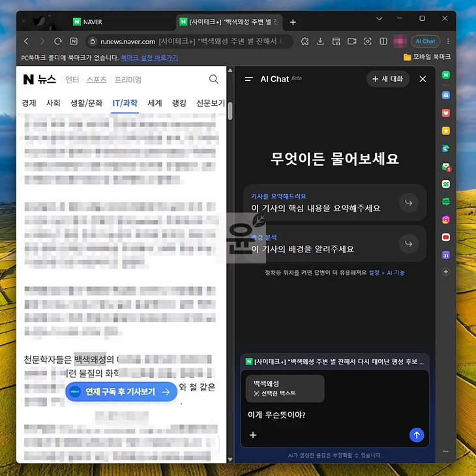Send the chat message with the blue arrow
The image size is (476, 476).
click(417, 435)
